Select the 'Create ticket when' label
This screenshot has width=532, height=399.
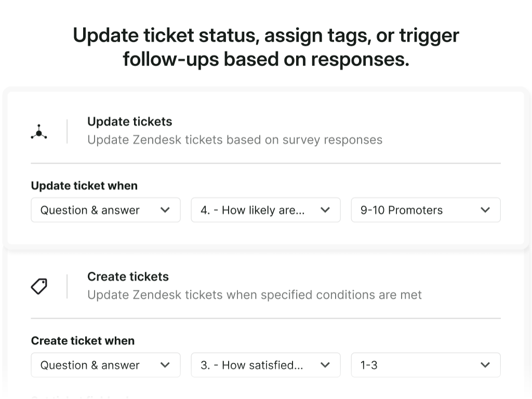(x=82, y=341)
